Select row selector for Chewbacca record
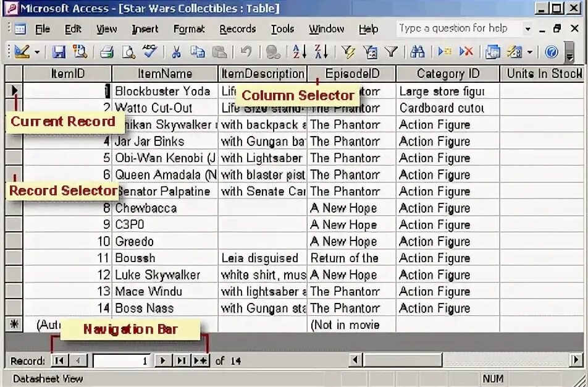The width and height of the screenshot is (588, 387). [x=14, y=208]
